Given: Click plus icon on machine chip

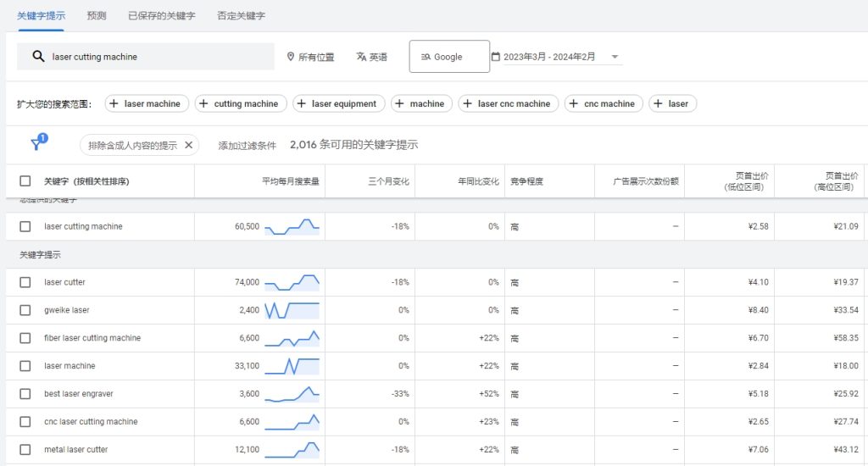Looking at the screenshot, I should [400, 103].
